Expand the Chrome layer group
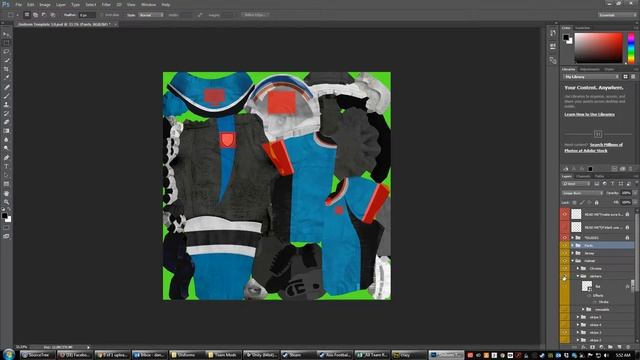This screenshot has width=640, height=360. tap(578, 268)
